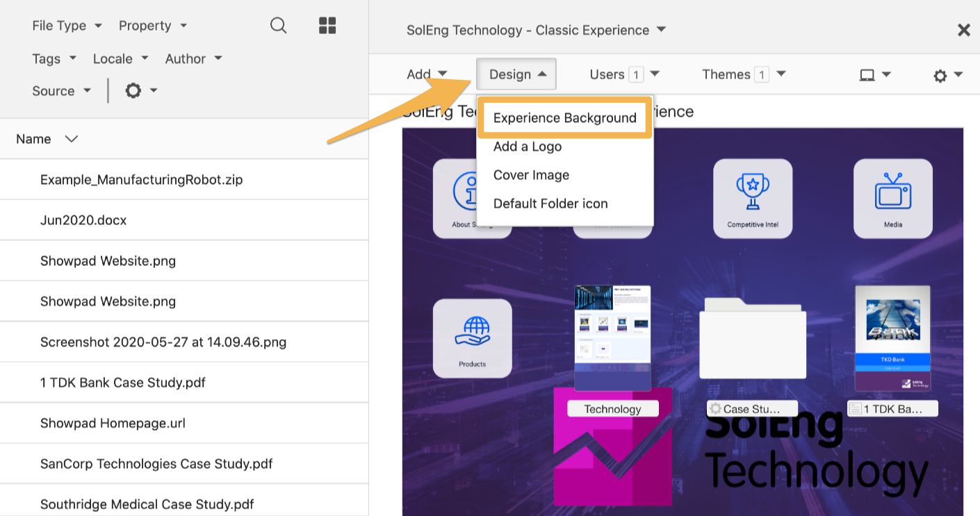Open the Themes dropdown
The height and width of the screenshot is (516, 980).
click(x=744, y=74)
